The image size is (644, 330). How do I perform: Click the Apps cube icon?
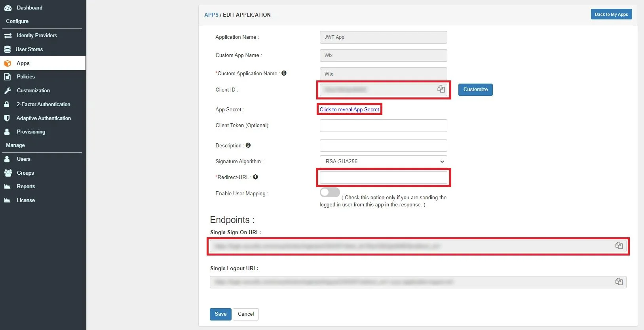(8, 63)
